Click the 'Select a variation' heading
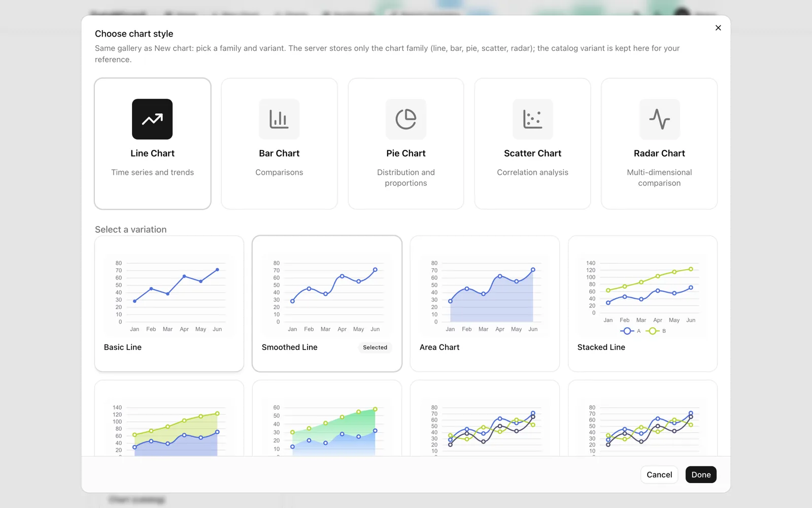 click(130, 230)
